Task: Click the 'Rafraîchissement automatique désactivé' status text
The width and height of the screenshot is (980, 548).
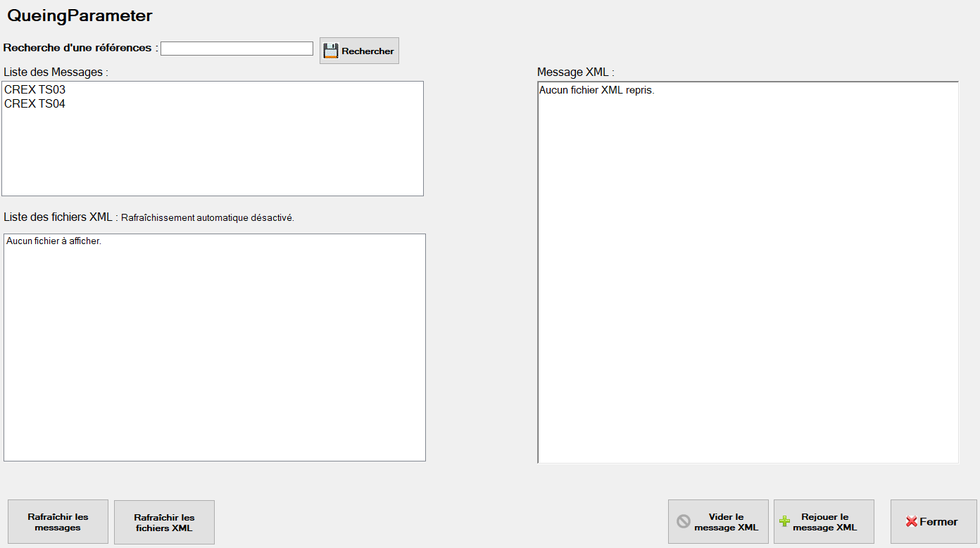Action: tap(207, 218)
